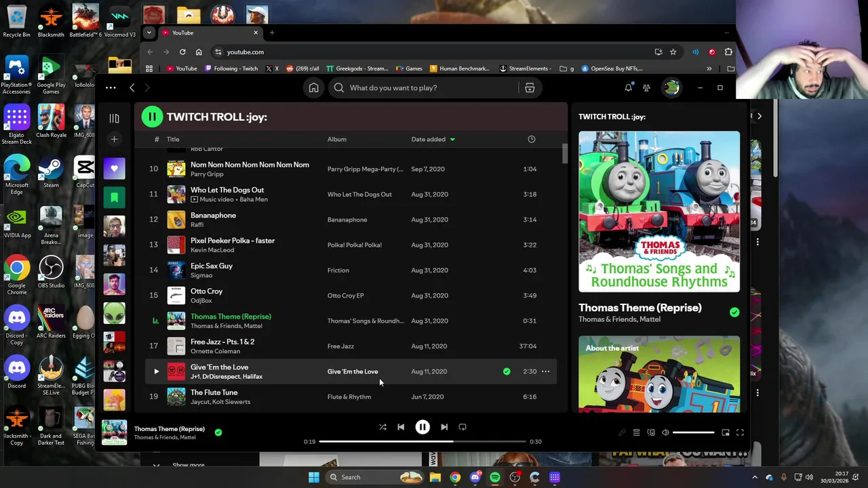Screen dimensions: 868x488
Task: Open Games bookmarks folder
Action: [x=409, y=68]
